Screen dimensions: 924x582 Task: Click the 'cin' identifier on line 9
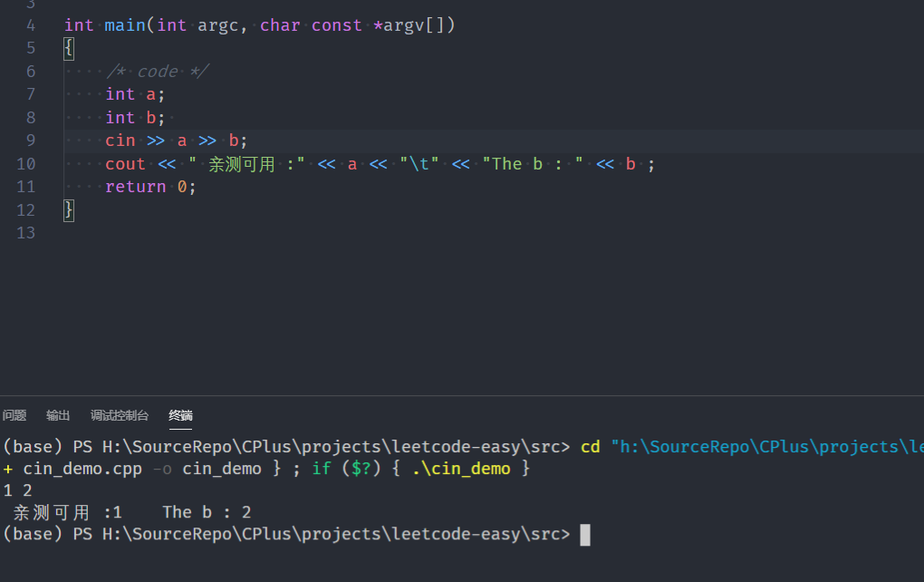coord(120,141)
